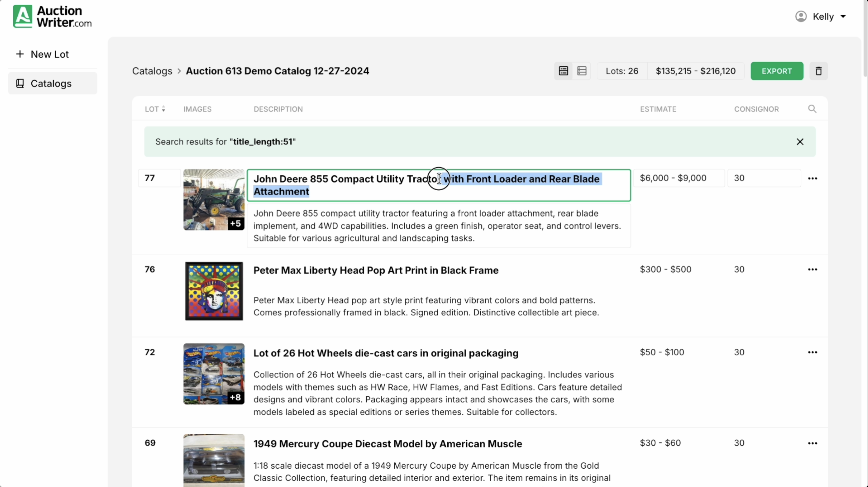Go to Catalogs breadcrumb link
This screenshot has width=868, height=487.
pyautogui.click(x=152, y=71)
